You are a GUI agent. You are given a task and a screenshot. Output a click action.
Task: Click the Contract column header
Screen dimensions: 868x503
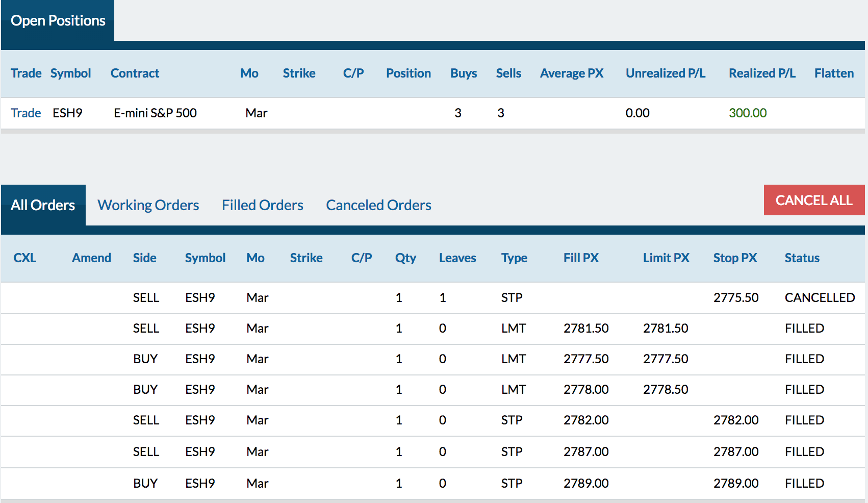[x=135, y=73]
